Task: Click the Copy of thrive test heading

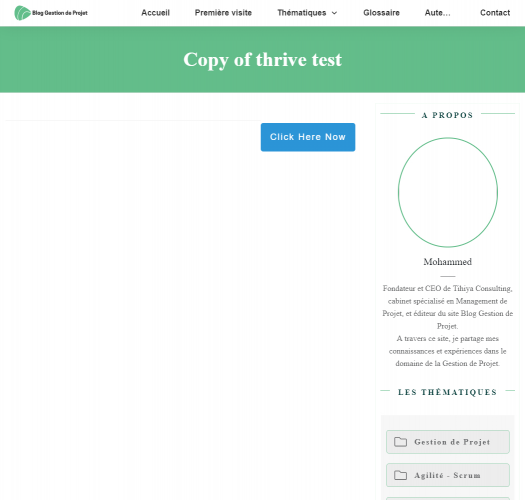Action: [262, 60]
